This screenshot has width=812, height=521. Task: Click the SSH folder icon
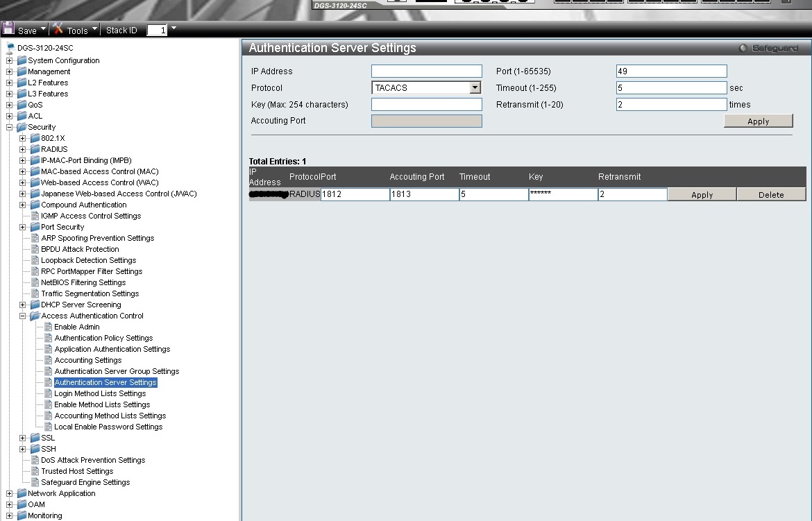coord(35,449)
